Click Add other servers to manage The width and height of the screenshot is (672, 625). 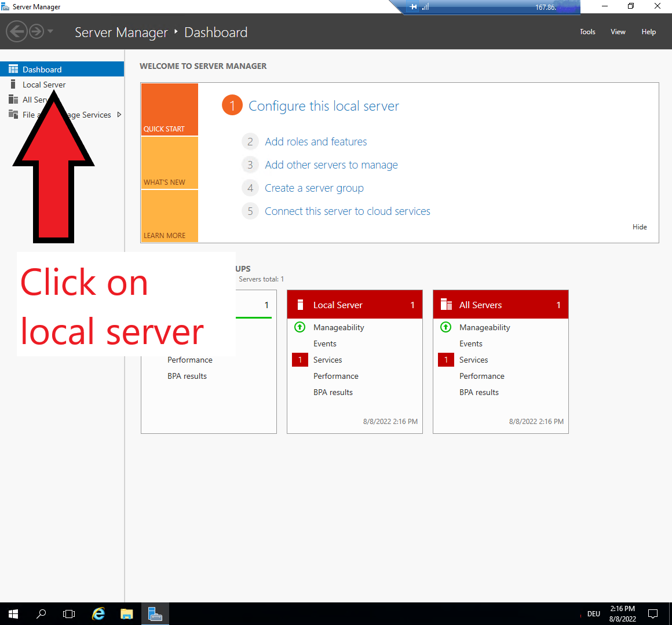tap(331, 165)
